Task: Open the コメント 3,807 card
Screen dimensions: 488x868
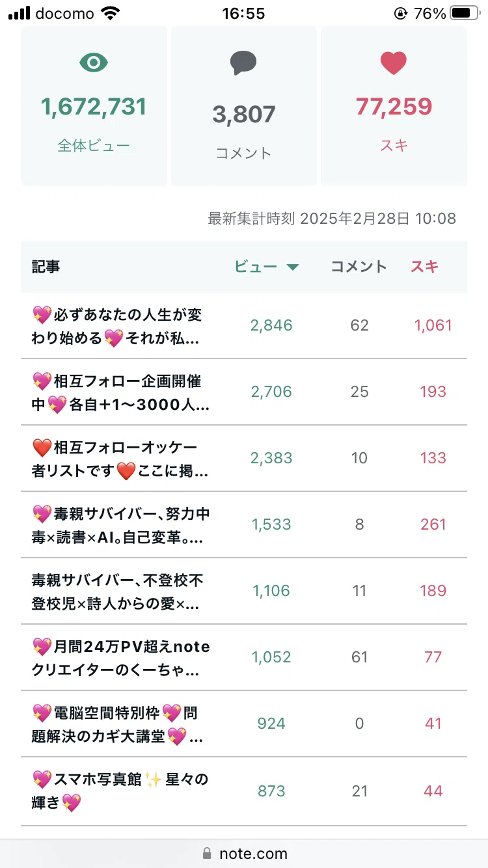Action: [x=244, y=106]
